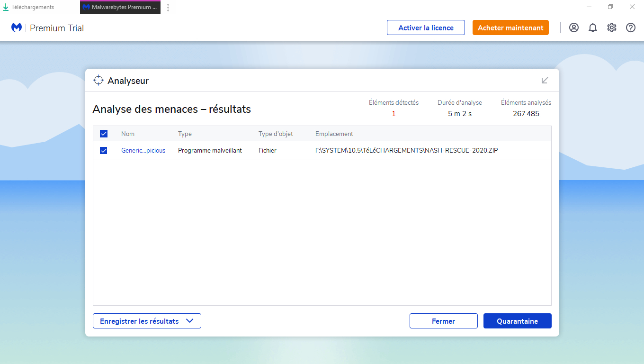Click the Malwarebytes tab logo icon
The image size is (644, 364).
click(86, 8)
